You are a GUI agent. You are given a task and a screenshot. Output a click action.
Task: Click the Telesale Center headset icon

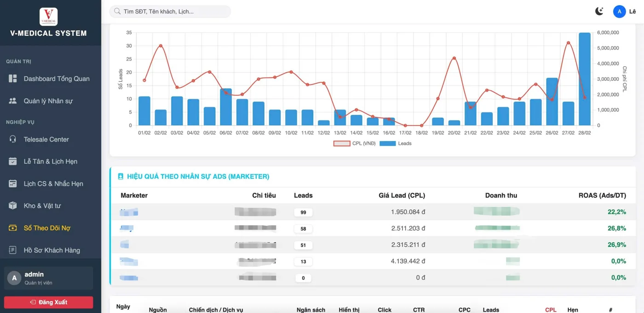tap(13, 139)
